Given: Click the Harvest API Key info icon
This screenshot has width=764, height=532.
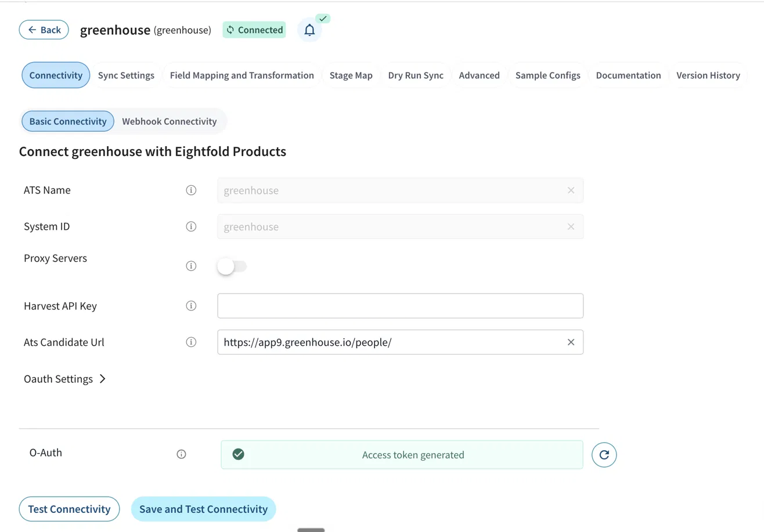Looking at the screenshot, I should coord(191,306).
